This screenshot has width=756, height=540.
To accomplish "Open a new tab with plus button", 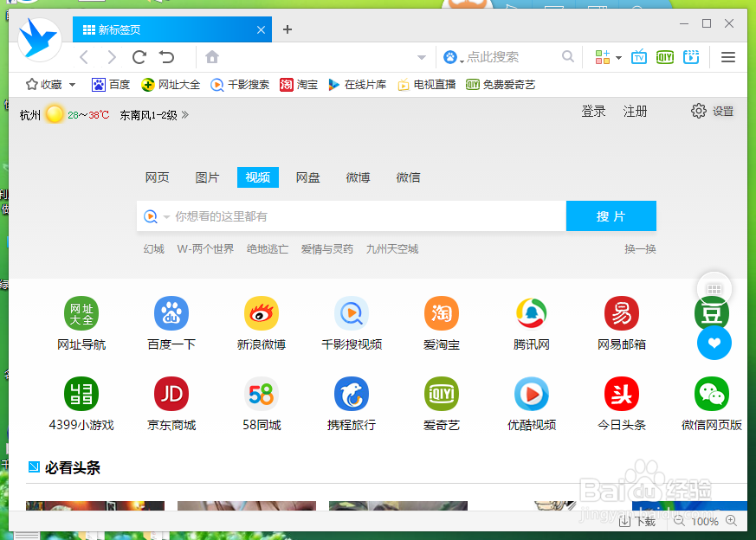I will [x=288, y=29].
